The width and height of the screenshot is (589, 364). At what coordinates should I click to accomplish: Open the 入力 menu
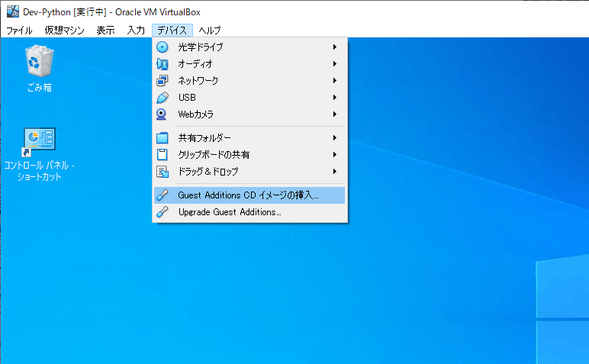pyautogui.click(x=136, y=30)
